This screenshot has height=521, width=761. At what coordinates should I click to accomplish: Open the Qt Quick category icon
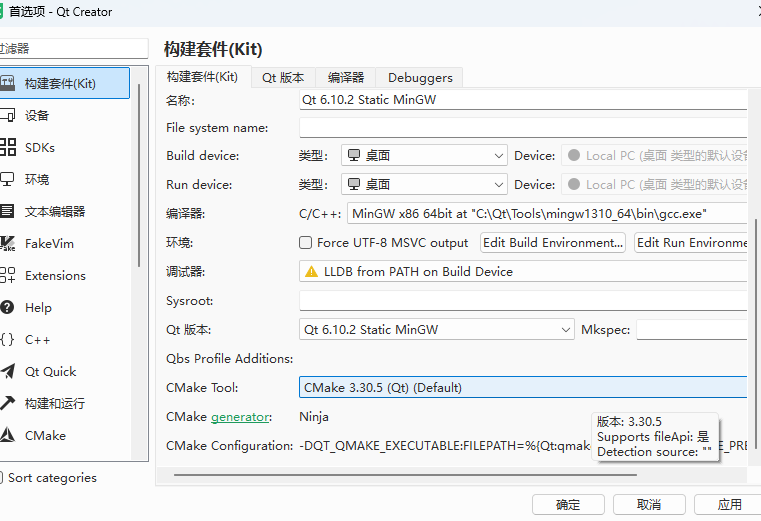pos(7,371)
